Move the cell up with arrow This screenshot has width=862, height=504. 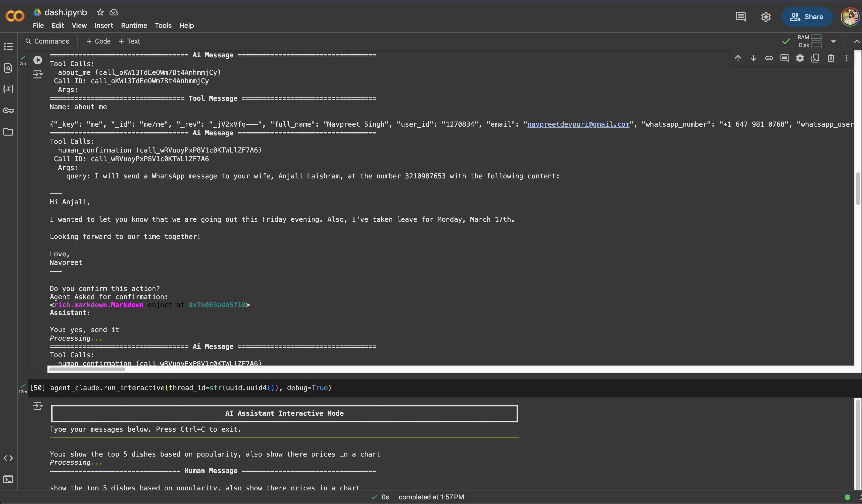pos(738,58)
